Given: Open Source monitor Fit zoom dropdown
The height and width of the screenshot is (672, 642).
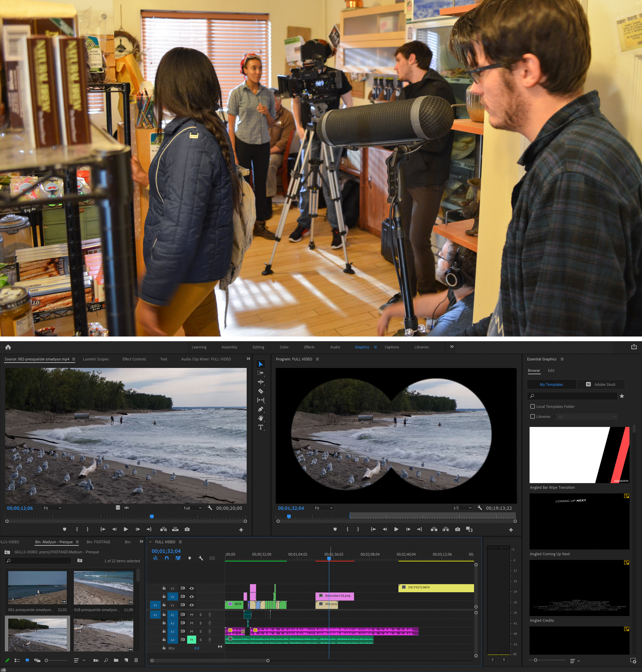Looking at the screenshot, I should [x=52, y=508].
